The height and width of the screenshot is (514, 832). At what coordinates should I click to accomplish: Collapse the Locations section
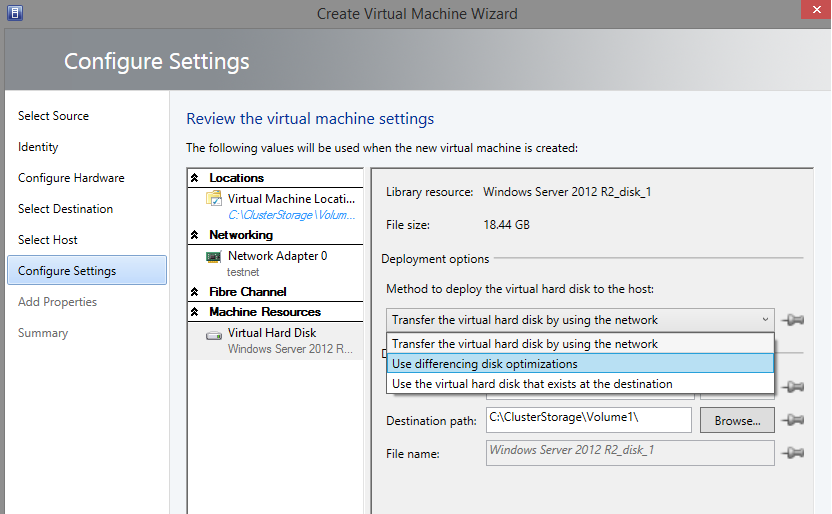point(195,178)
